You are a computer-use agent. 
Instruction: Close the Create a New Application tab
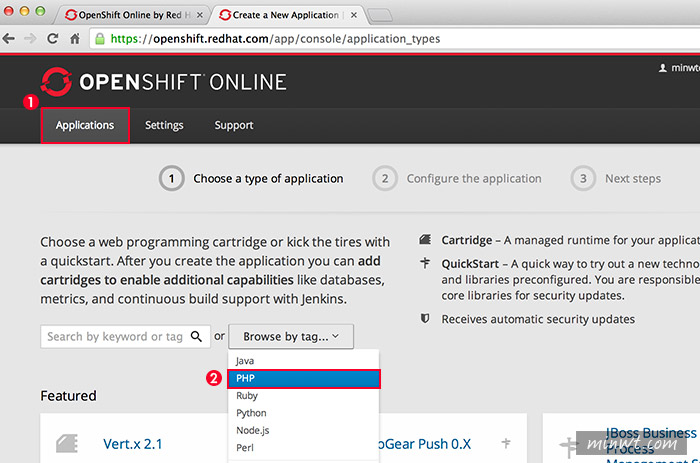click(x=354, y=15)
